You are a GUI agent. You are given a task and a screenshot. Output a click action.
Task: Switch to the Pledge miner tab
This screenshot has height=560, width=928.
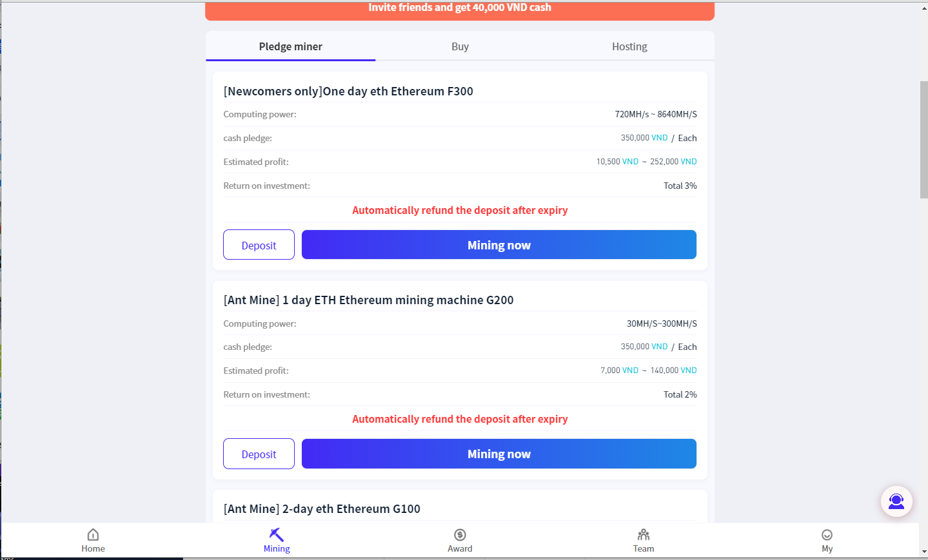pos(290,46)
